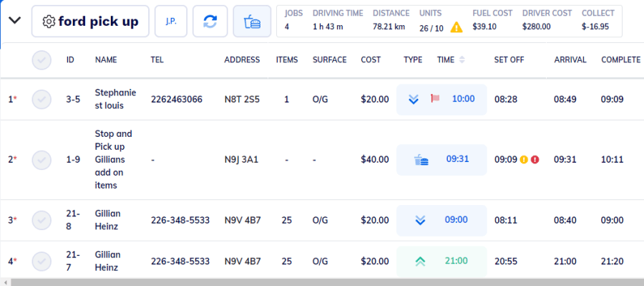Click the COMPLETE column header
The height and width of the screenshot is (286, 644).
(x=621, y=60)
